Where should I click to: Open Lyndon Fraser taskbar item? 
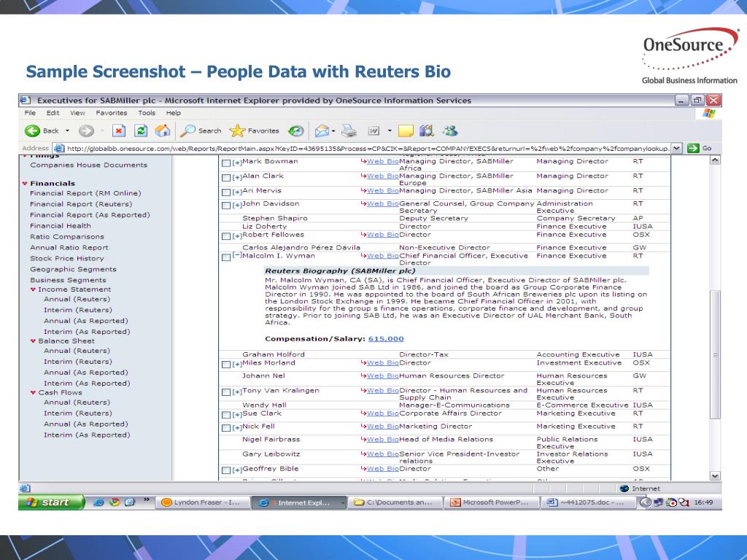204,502
